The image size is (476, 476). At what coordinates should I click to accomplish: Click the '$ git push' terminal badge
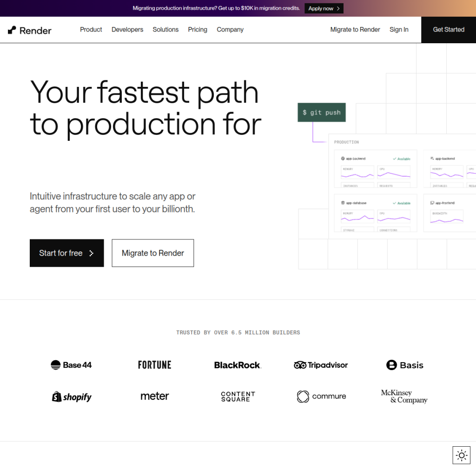[x=322, y=112]
